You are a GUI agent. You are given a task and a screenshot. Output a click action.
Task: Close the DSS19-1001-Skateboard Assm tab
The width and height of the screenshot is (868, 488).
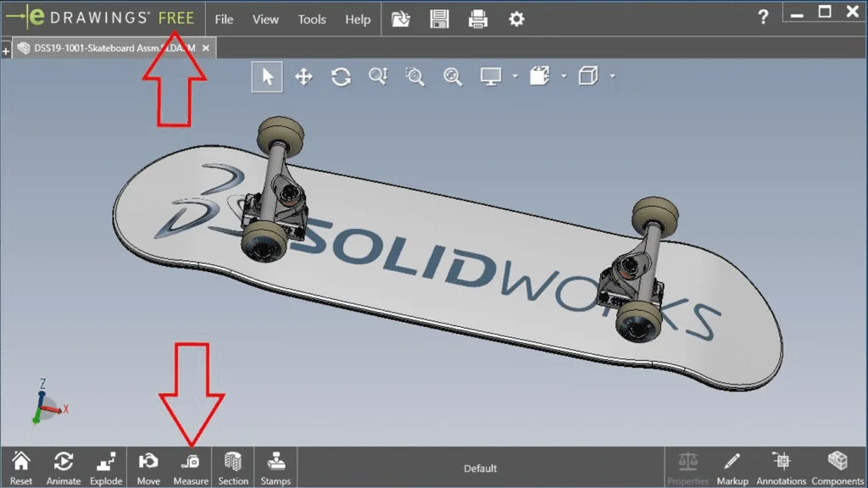205,48
